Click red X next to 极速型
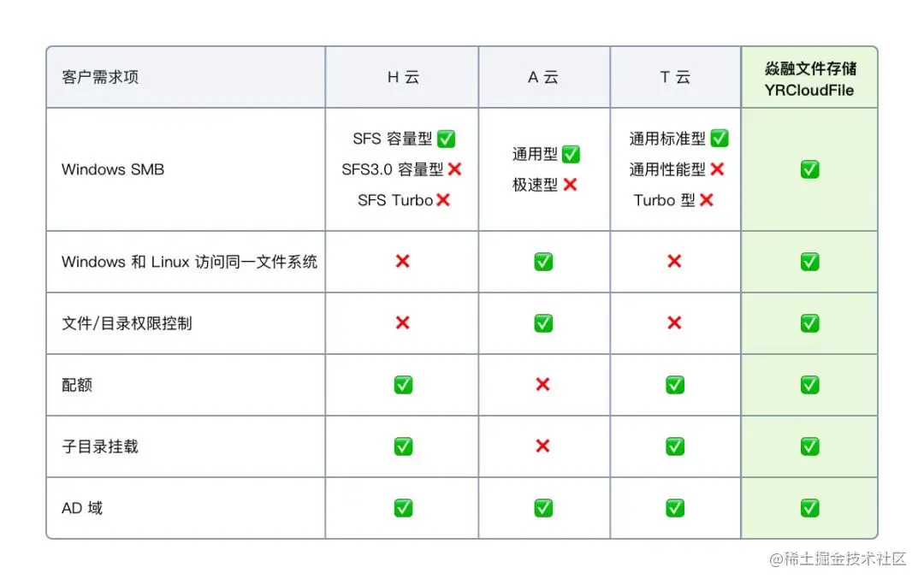This screenshot has height=585, width=924. pos(570,185)
